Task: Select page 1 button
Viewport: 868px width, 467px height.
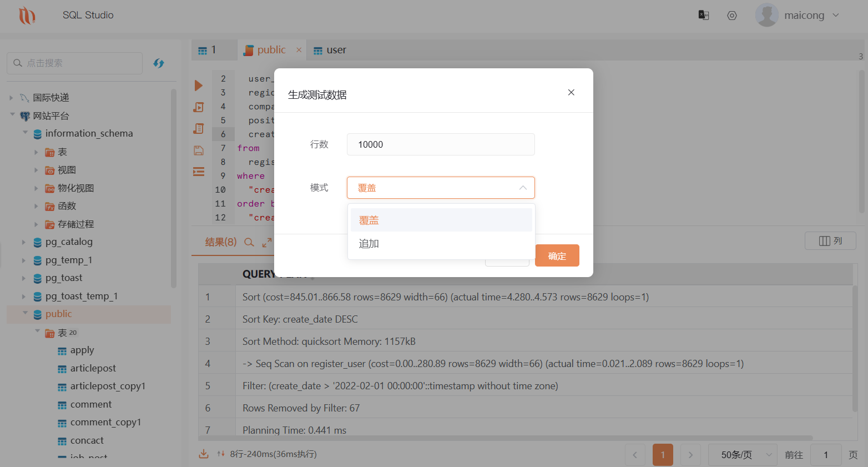Action: click(663, 455)
